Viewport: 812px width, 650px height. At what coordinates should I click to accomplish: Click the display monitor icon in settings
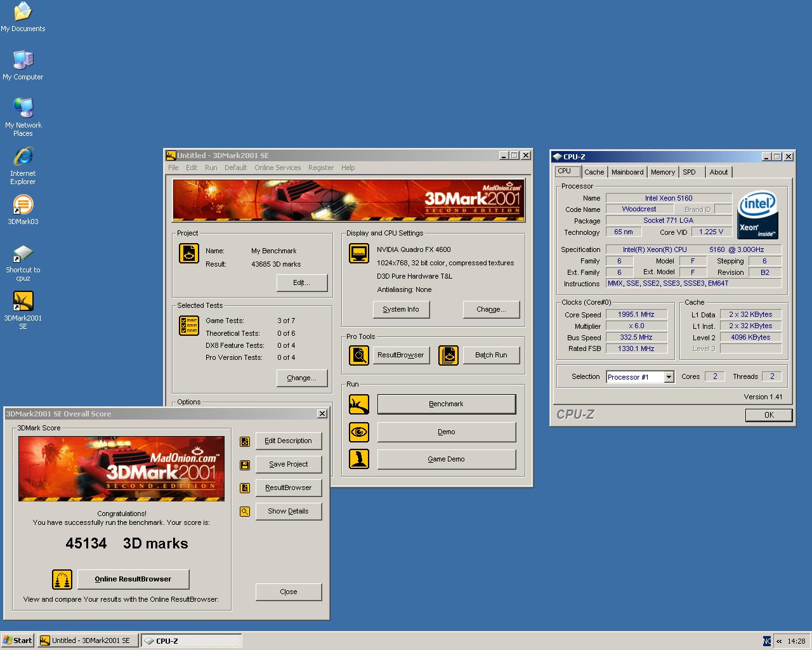(359, 253)
